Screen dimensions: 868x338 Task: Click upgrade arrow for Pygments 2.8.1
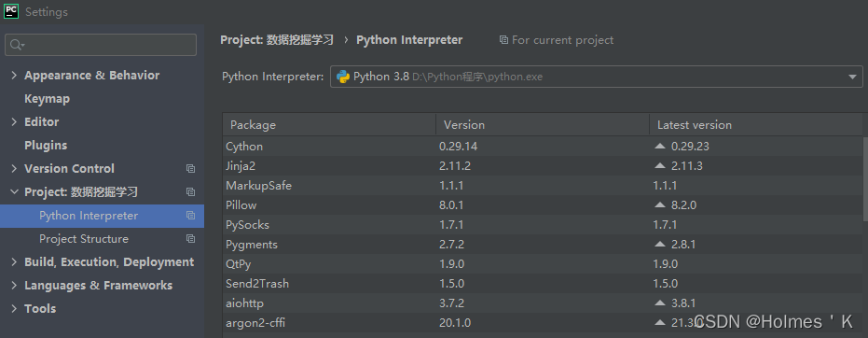pos(659,244)
